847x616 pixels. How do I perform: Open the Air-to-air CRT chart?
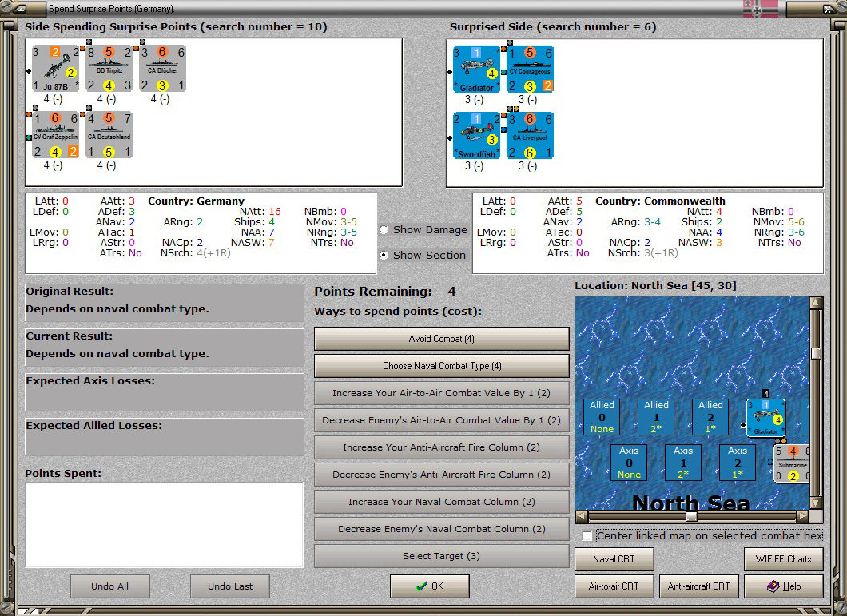(x=614, y=586)
